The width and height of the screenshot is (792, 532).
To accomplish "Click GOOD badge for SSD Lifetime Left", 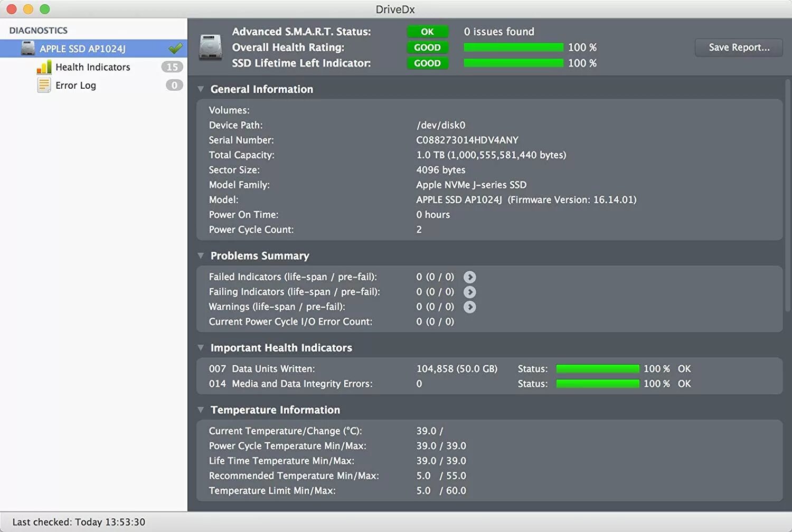I will click(x=427, y=63).
